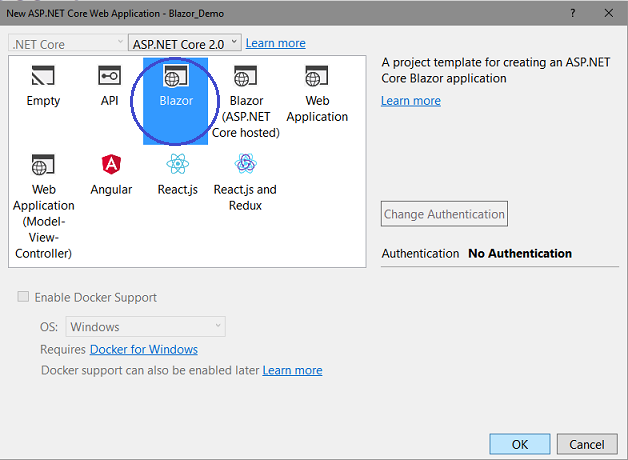Select the Angular template icon
The image size is (628, 460).
(x=111, y=165)
